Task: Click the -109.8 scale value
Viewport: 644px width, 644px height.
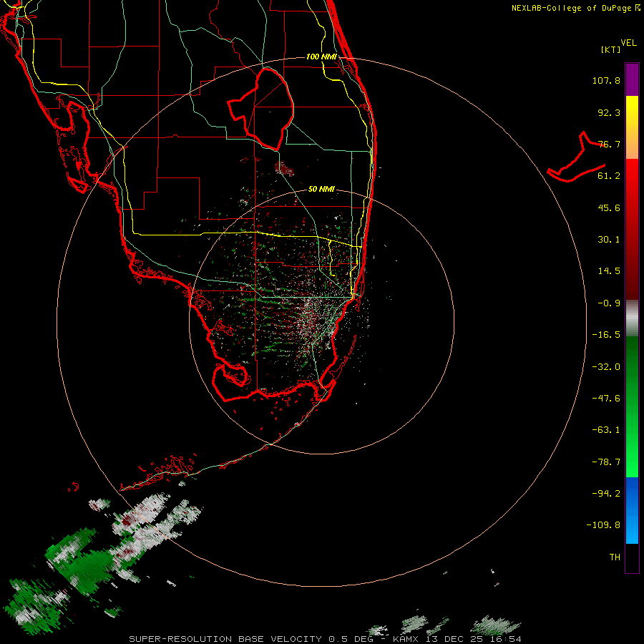Action: click(603, 525)
